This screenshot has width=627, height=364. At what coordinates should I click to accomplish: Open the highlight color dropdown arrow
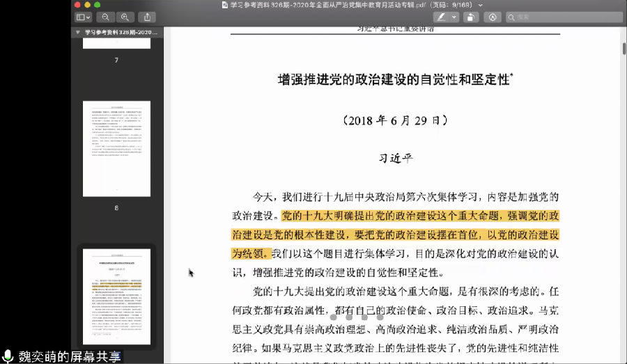[454, 17]
